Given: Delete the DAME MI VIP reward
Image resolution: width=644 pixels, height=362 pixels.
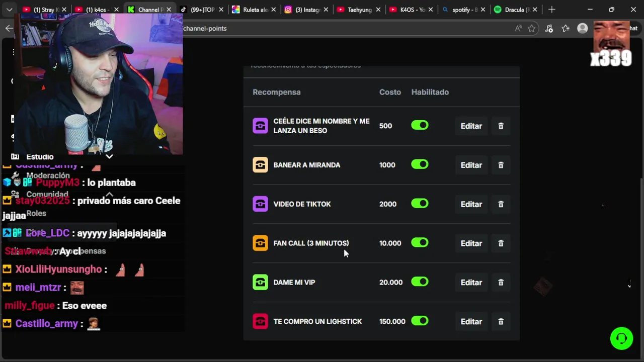Looking at the screenshot, I should (x=501, y=283).
